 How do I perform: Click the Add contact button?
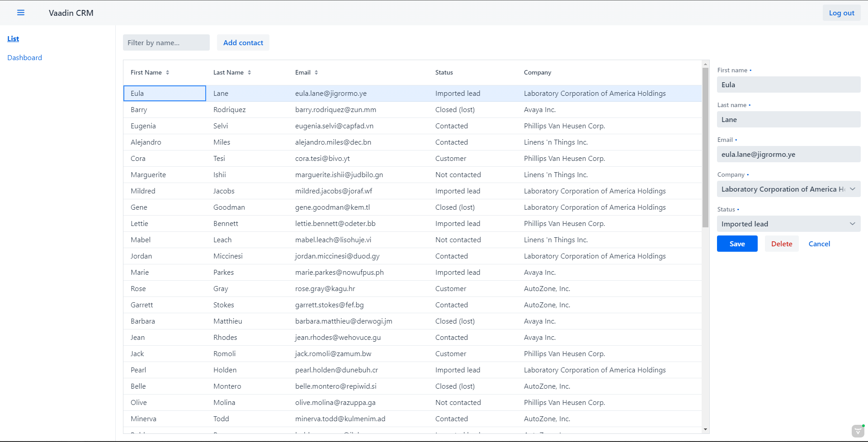click(x=243, y=42)
